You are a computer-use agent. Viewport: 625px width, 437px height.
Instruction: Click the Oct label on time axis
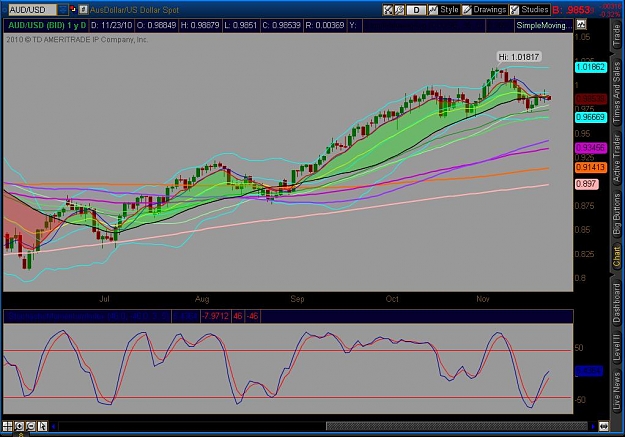click(x=392, y=299)
